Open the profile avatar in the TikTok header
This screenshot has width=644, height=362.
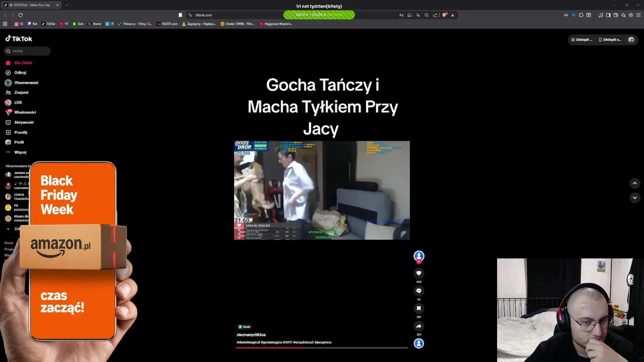[x=631, y=40]
